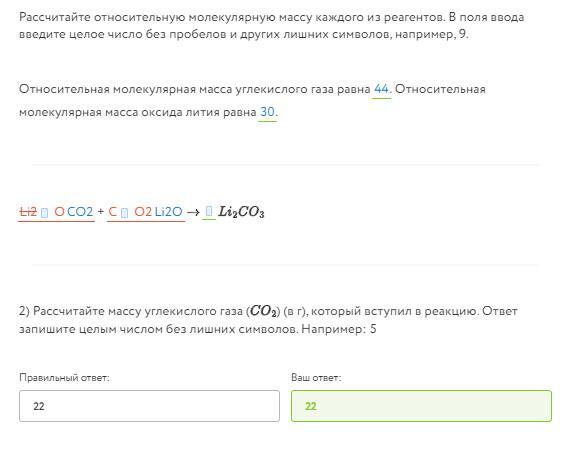Click the red O2 in second reagent
The image size is (566, 452).
pyautogui.click(x=143, y=212)
